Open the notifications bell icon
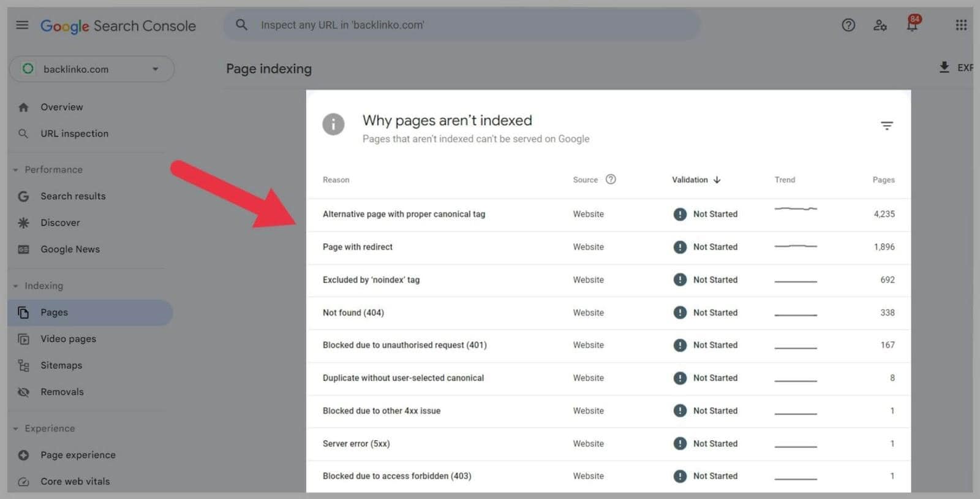Viewport: 980px width, 499px height. [x=912, y=25]
